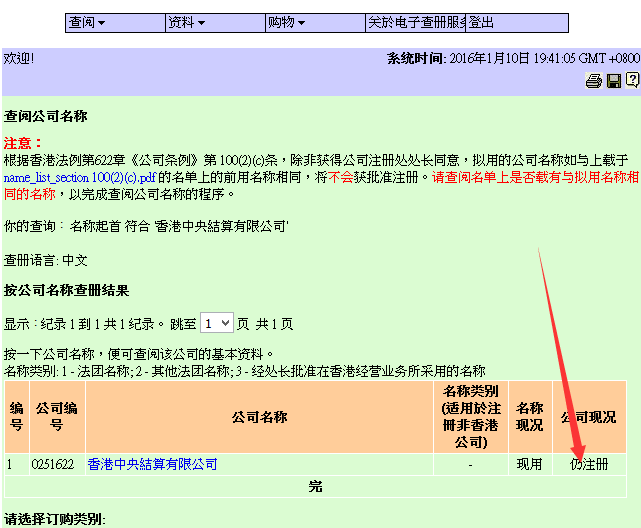Click the 公司名称 column header
Image resolution: width=641 pixels, height=528 pixels.
pyautogui.click(x=259, y=417)
